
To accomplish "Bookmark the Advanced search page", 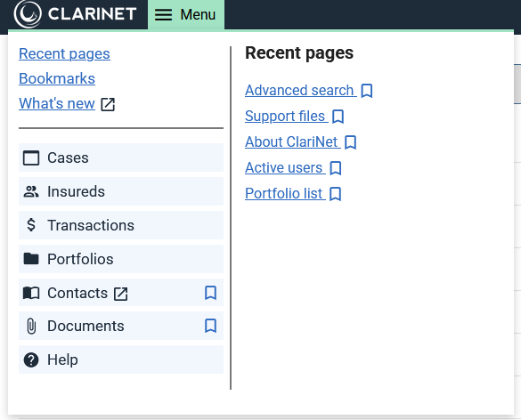I will tap(367, 91).
